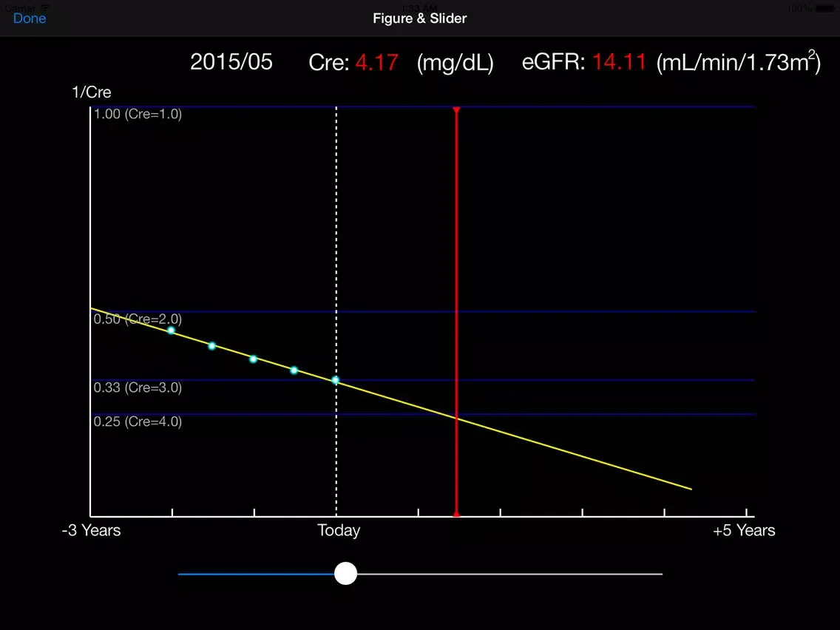
Task: Click the battery icon in the status bar
Action: tap(824, 9)
